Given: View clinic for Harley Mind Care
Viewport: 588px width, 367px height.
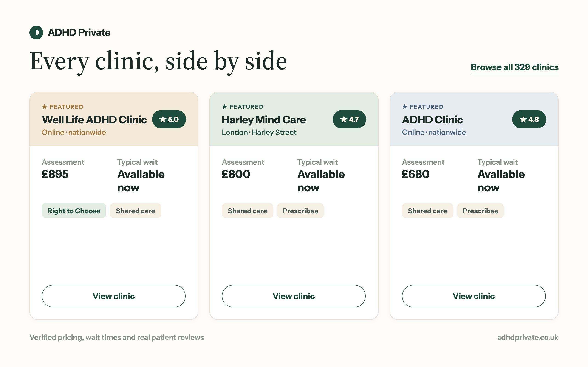Looking at the screenshot, I should pyautogui.click(x=294, y=296).
